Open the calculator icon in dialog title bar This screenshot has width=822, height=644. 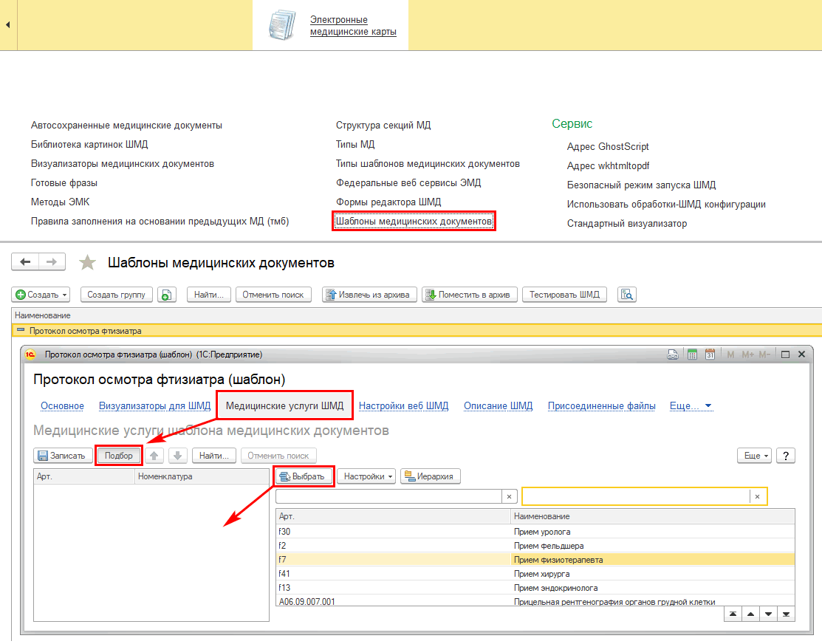[692, 354]
